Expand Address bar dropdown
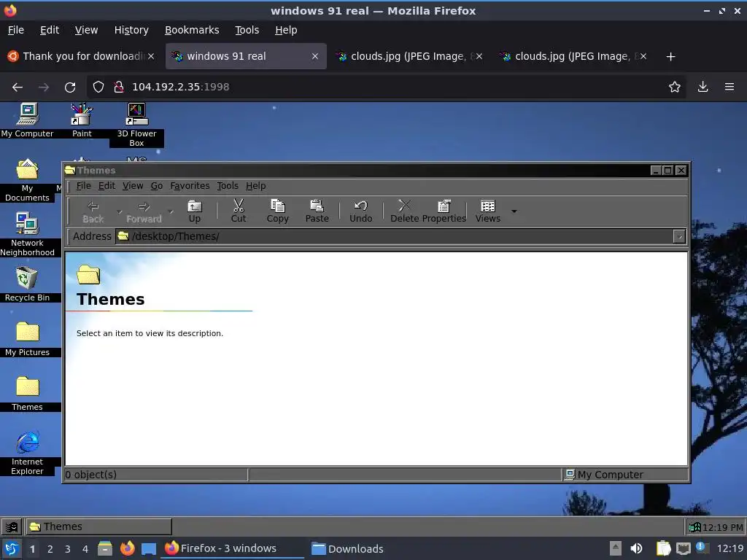The width and height of the screenshot is (747, 560). [x=679, y=236]
